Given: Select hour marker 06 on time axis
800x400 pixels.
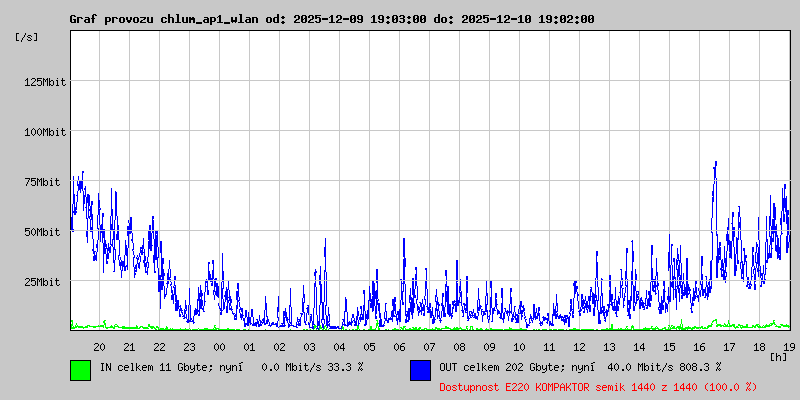Looking at the screenshot, I should pos(399,346).
